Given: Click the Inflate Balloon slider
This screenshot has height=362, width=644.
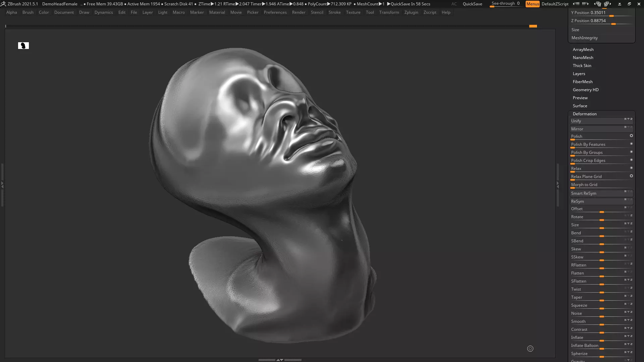Looking at the screenshot, I should click(x=601, y=346).
